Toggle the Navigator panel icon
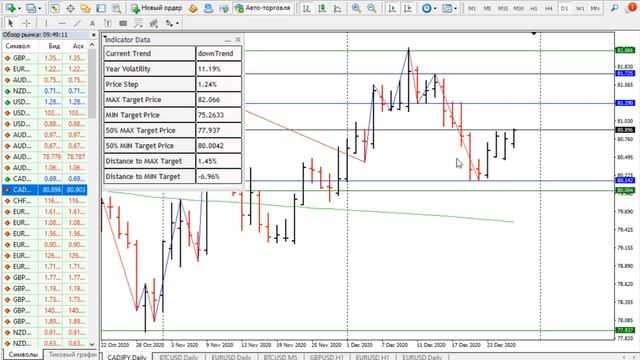Screen dimensions: 640x360 [x=85, y=8]
